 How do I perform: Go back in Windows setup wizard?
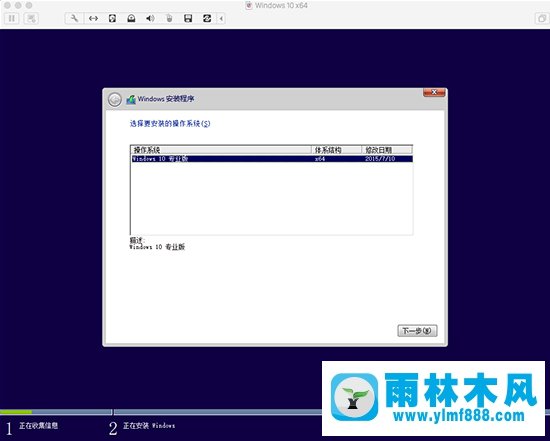(115, 100)
